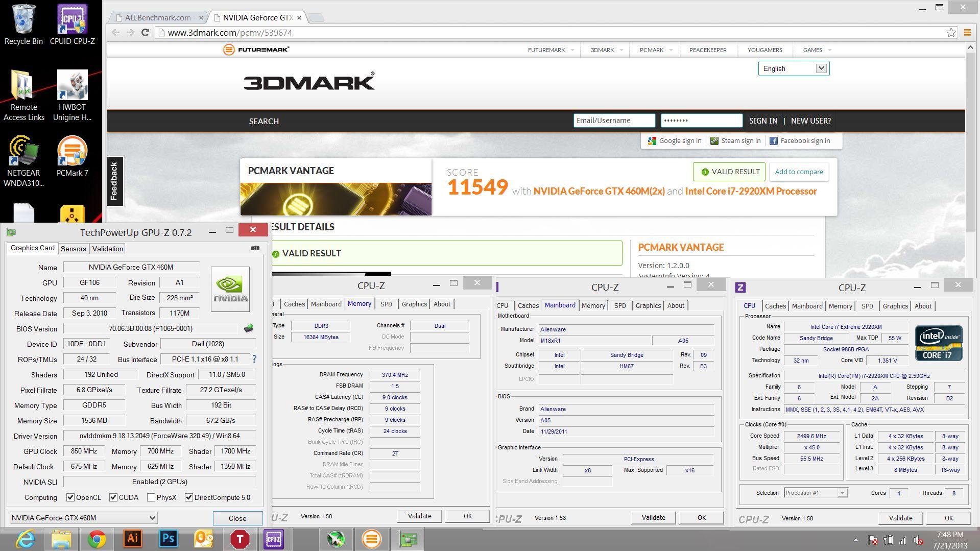Click Validate in the processor CPU-Z window
Screen dimensions: 980x551
[x=900, y=518]
